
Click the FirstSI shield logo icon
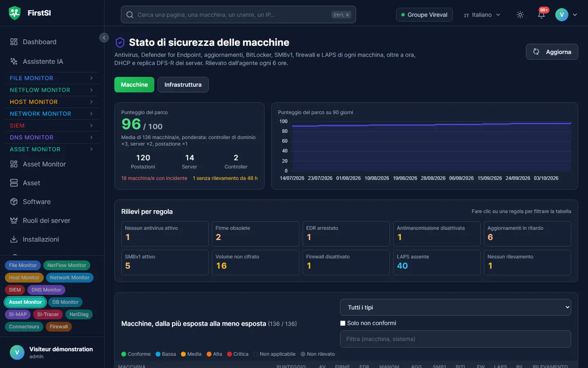point(15,13)
